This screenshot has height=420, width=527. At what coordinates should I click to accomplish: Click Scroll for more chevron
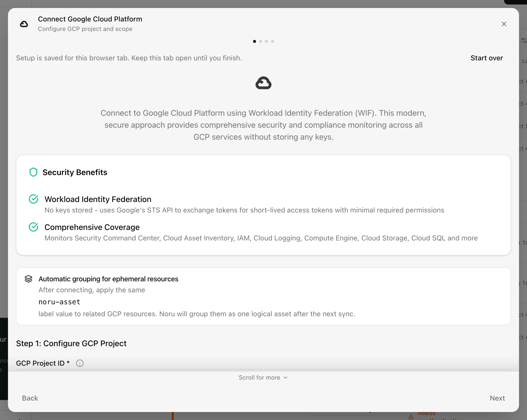coord(285,378)
